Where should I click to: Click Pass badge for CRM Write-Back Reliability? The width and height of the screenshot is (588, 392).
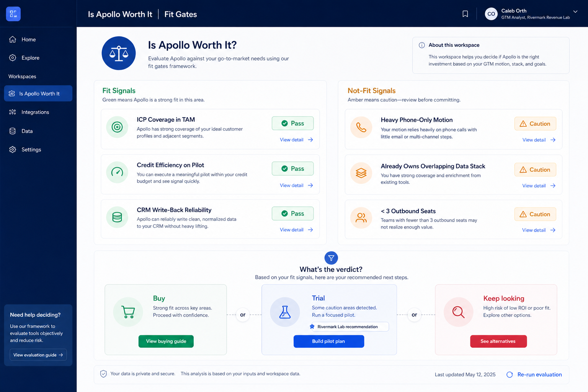[x=292, y=214]
